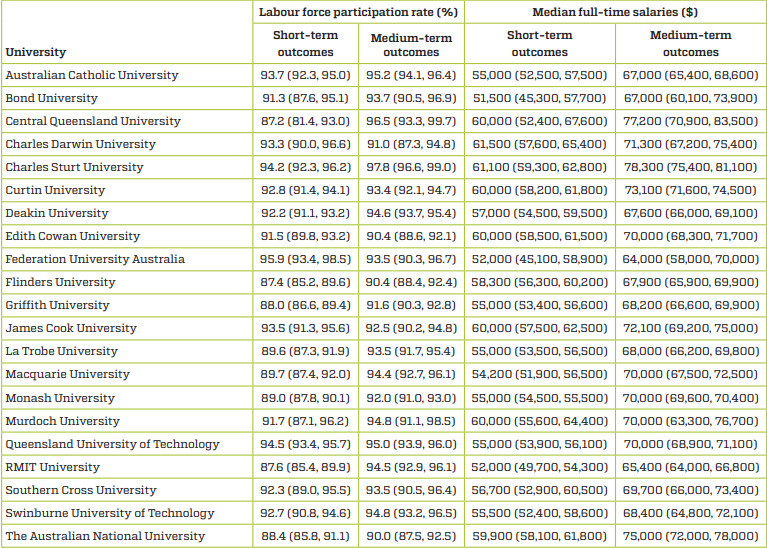
Task: Select the 'Flinders University' row name
Action: pyautogui.click(x=60, y=282)
